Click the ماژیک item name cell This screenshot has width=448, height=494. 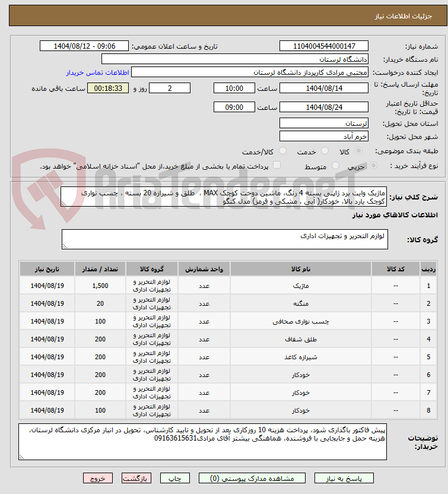(x=301, y=286)
